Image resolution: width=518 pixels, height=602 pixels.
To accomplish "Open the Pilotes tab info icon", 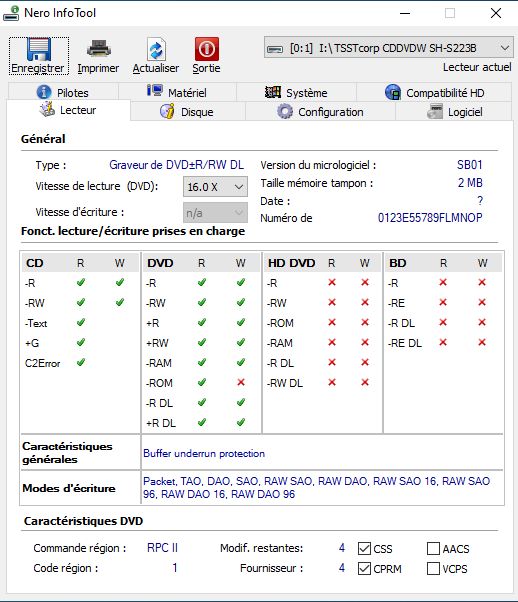I will tap(44, 92).
